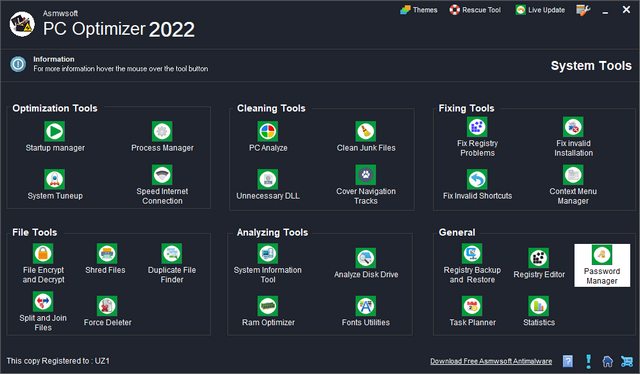
Task: Open System Information Tool
Action: click(x=268, y=264)
